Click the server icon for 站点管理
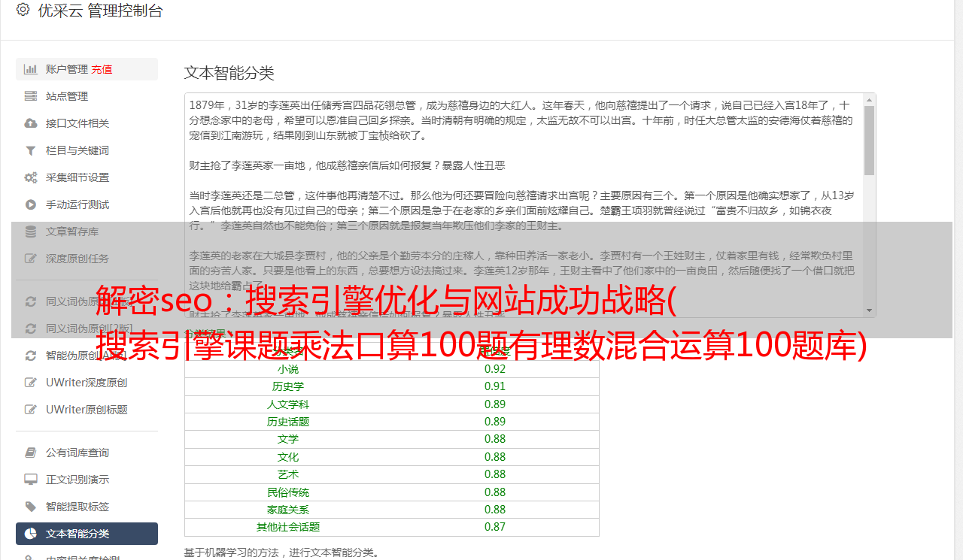The width and height of the screenshot is (963, 560). (31, 96)
